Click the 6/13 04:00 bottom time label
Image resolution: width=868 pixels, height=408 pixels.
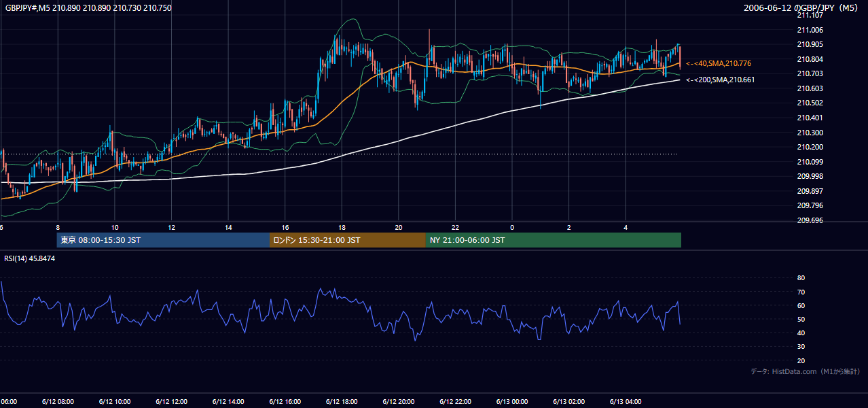pyautogui.click(x=626, y=401)
